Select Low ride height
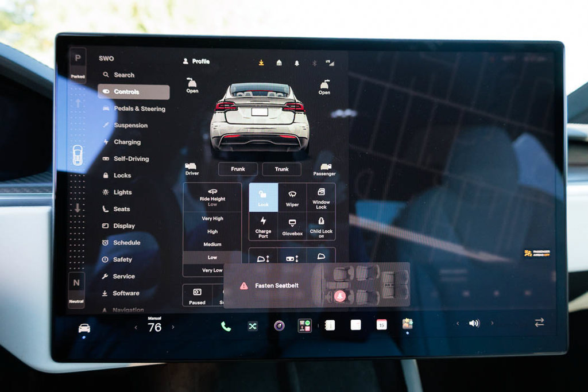Image resolution: width=588 pixels, height=392 pixels. point(212,258)
